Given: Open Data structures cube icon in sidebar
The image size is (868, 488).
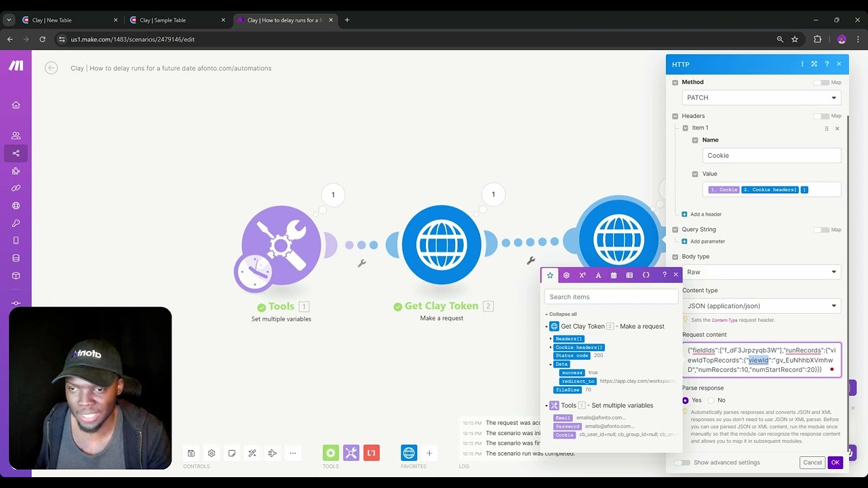Looking at the screenshot, I should (x=16, y=276).
